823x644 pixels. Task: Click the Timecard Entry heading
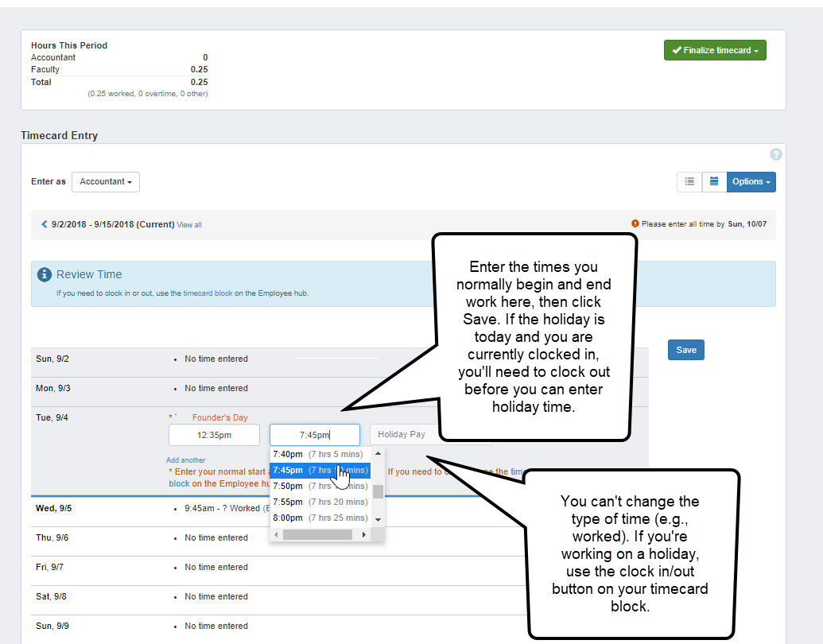click(x=60, y=135)
